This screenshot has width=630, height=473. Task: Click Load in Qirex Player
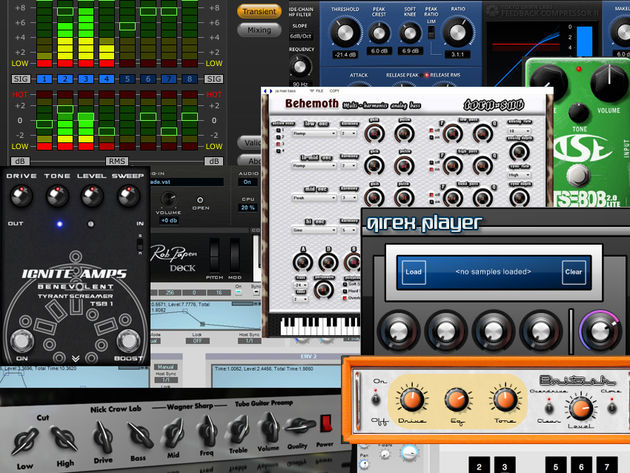tap(413, 272)
